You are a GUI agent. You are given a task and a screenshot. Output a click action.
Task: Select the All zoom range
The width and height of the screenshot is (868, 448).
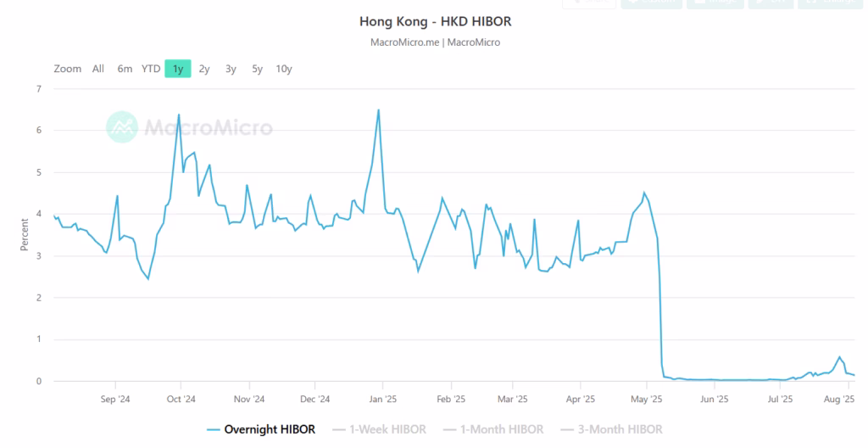pyautogui.click(x=98, y=69)
